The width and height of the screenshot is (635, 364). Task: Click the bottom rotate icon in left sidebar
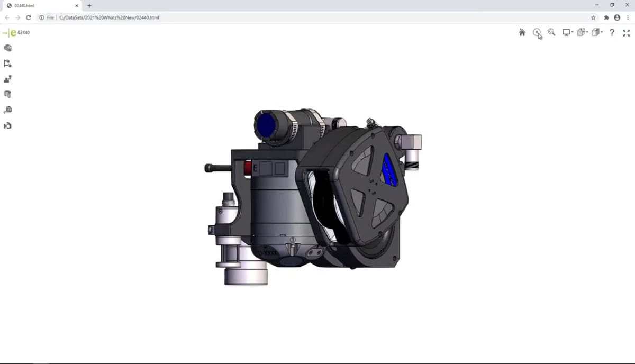[7, 125]
